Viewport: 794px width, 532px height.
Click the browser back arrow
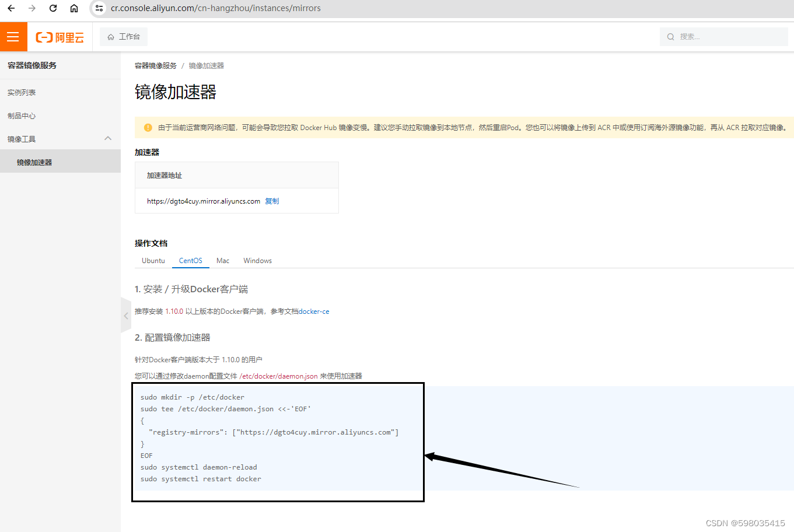click(x=11, y=8)
